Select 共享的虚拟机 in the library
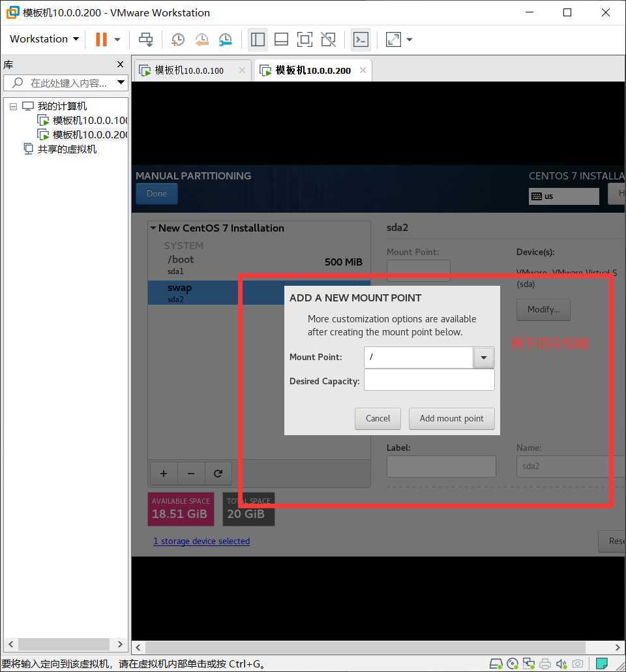Viewport: 626px width, 672px height. coord(60,149)
